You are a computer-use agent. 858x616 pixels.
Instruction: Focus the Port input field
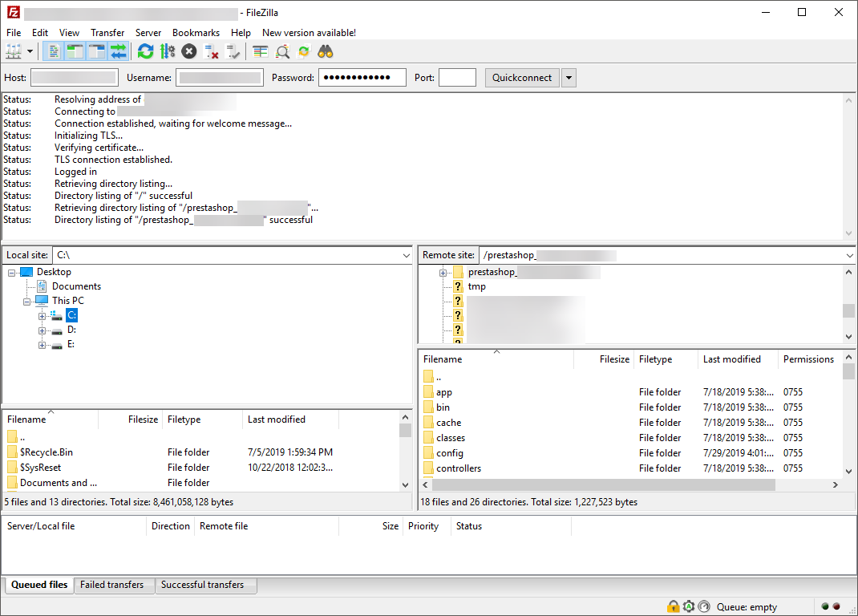(457, 78)
